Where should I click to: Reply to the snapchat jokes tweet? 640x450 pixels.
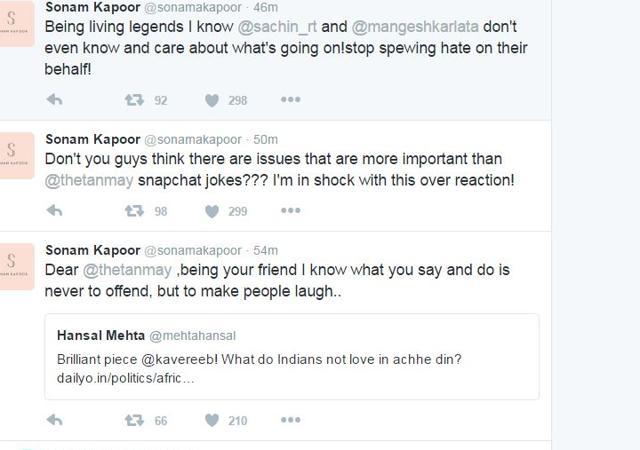tap(54, 211)
